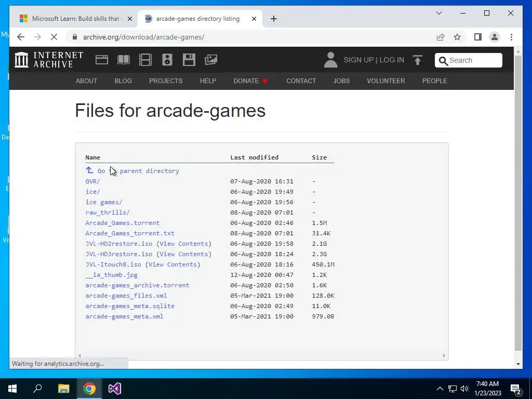The width and height of the screenshot is (532, 399).
Task: Bookmark this page with the star
Action: pyautogui.click(x=457, y=37)
